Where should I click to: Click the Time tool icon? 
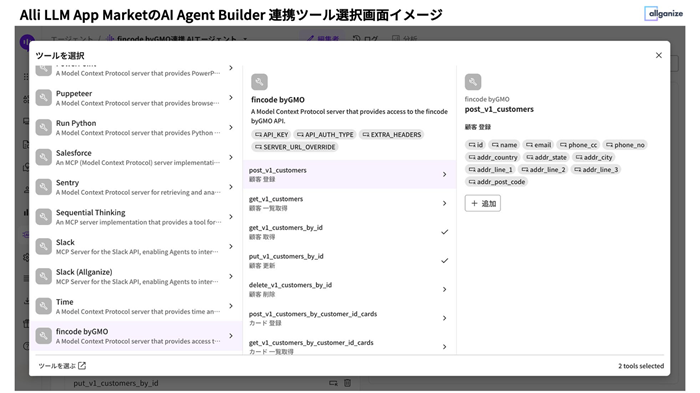click(x=44, y=306)
